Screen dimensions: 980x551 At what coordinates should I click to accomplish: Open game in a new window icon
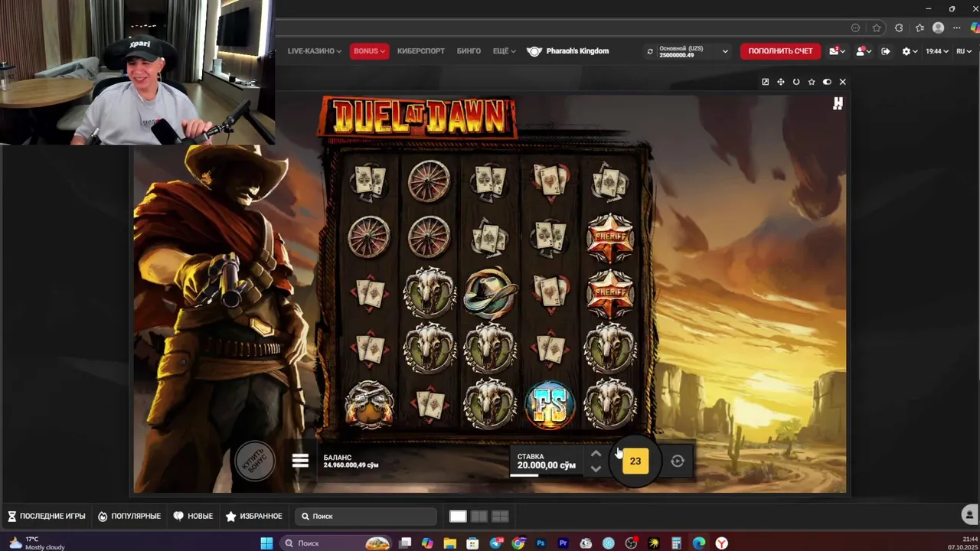click(765, 82)
